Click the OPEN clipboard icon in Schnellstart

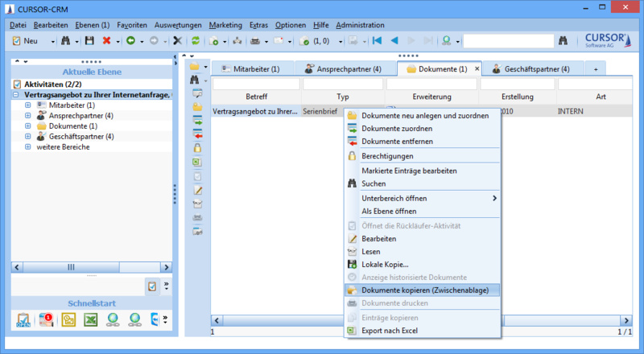click(23, 320)
